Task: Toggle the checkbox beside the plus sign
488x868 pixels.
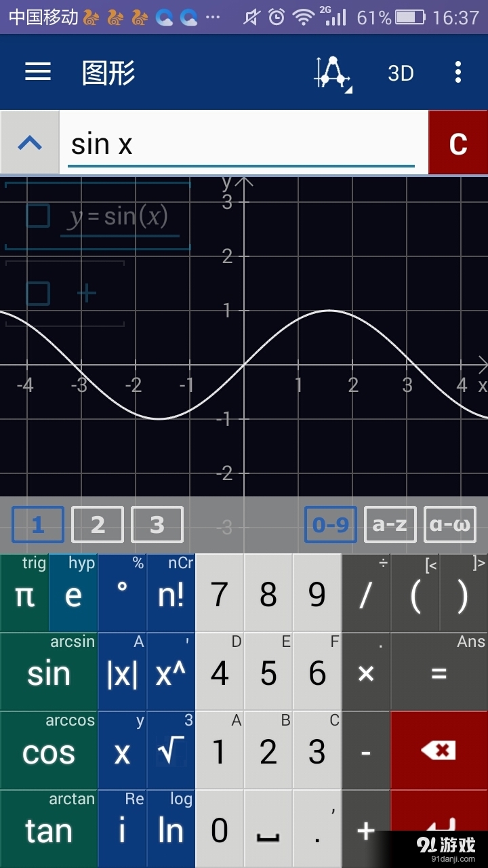Action: tap(38, 294)
